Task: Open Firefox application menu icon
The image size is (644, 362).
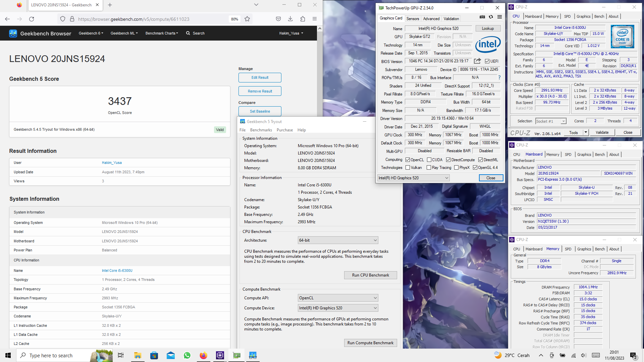Action: pos(315,19)
